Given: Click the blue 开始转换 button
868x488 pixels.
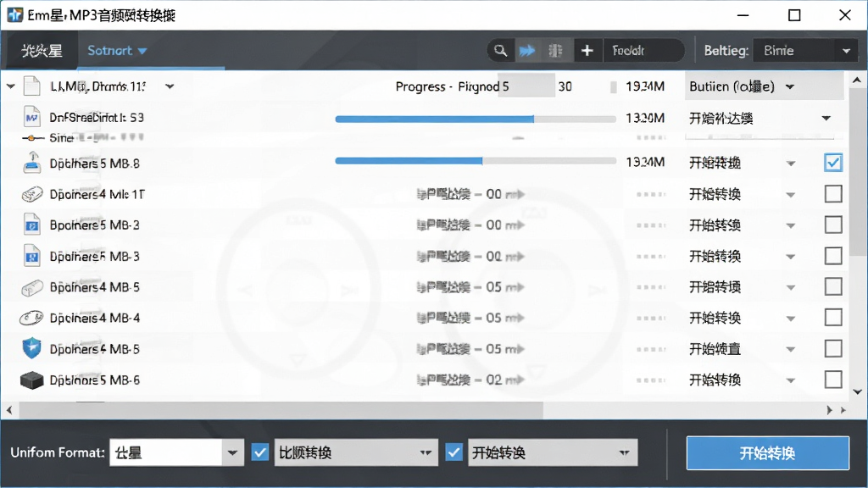Looking at the screenshot, I should (768, 453).
